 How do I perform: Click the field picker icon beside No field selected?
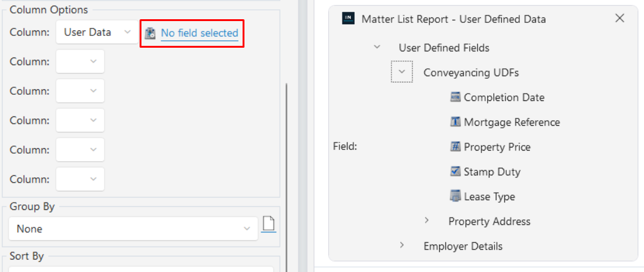[150, 33]
